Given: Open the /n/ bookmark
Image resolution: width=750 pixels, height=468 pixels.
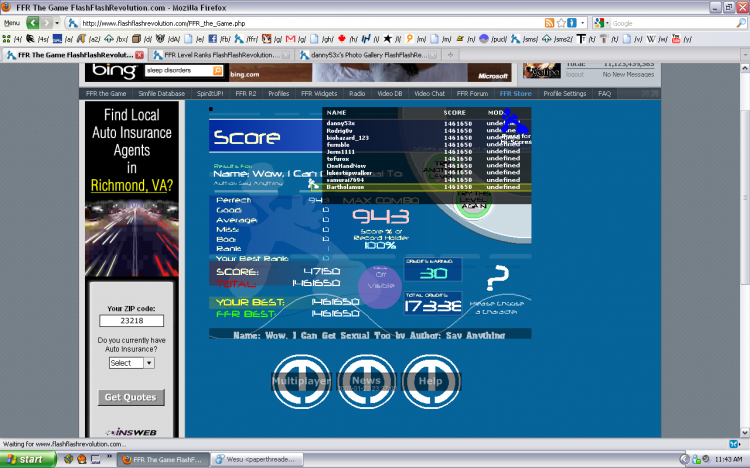Looking at the screenshot, I should tap(466, 39).
